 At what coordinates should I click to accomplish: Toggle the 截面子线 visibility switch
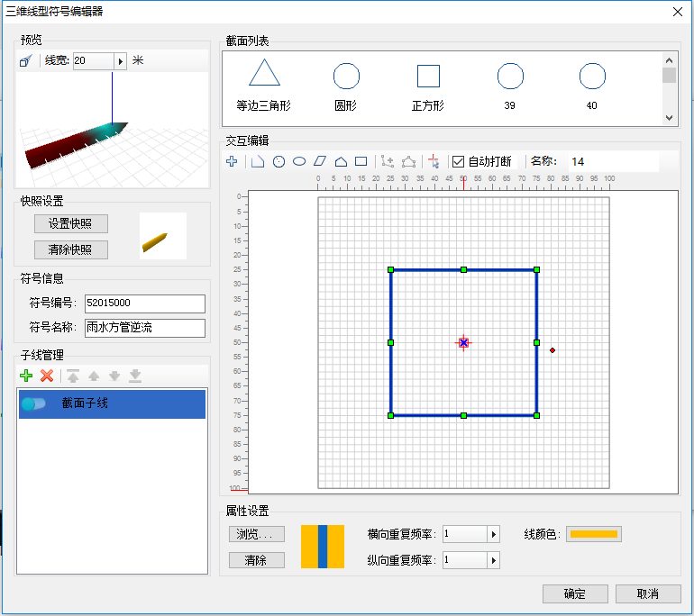[33, 403]
